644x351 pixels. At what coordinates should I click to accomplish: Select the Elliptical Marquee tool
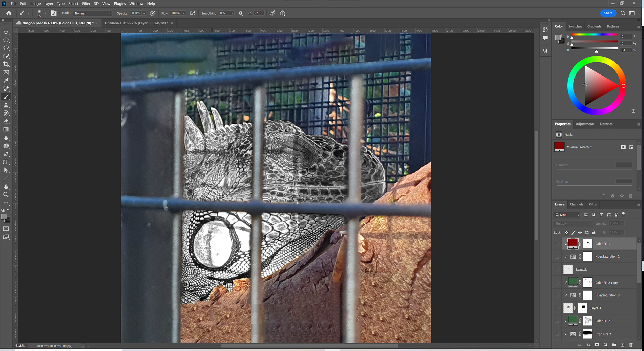coord(6,40)
